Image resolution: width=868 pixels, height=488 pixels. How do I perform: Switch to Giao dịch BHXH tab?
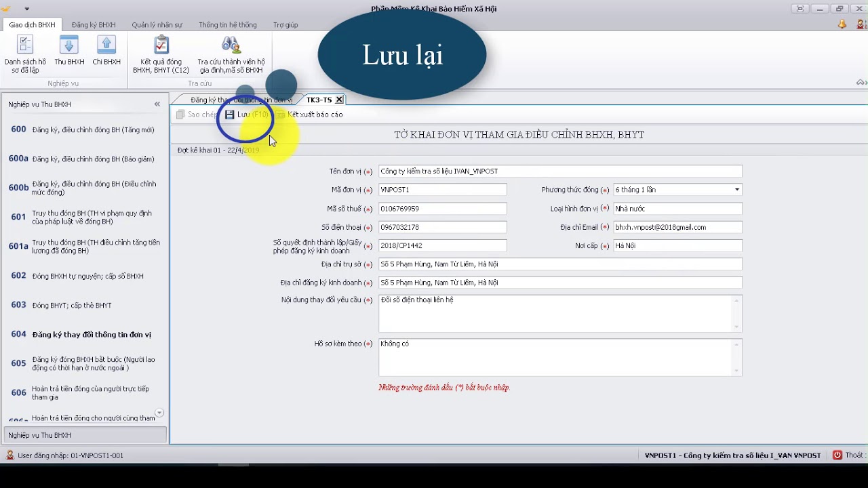click(x=32, y=25)
